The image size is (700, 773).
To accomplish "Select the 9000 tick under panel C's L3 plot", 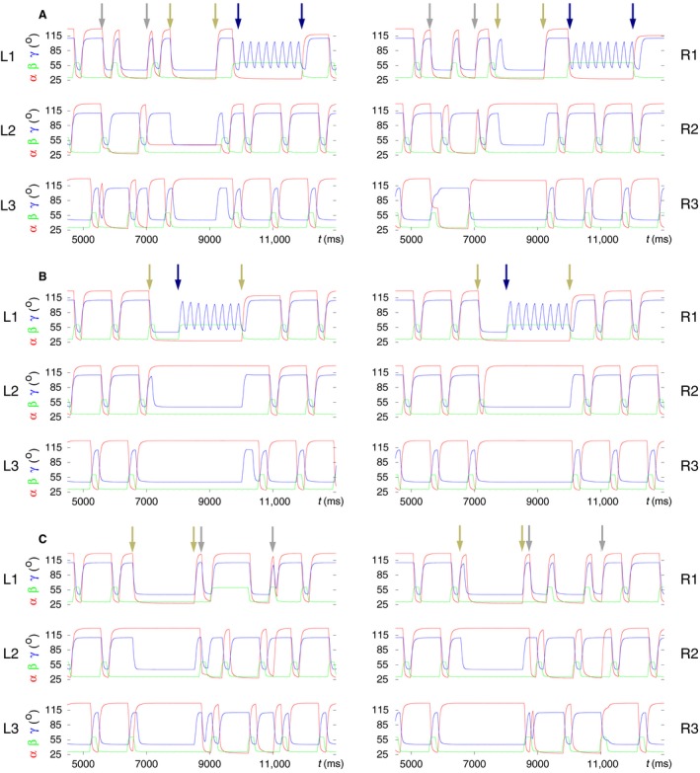I will point(209,764).
